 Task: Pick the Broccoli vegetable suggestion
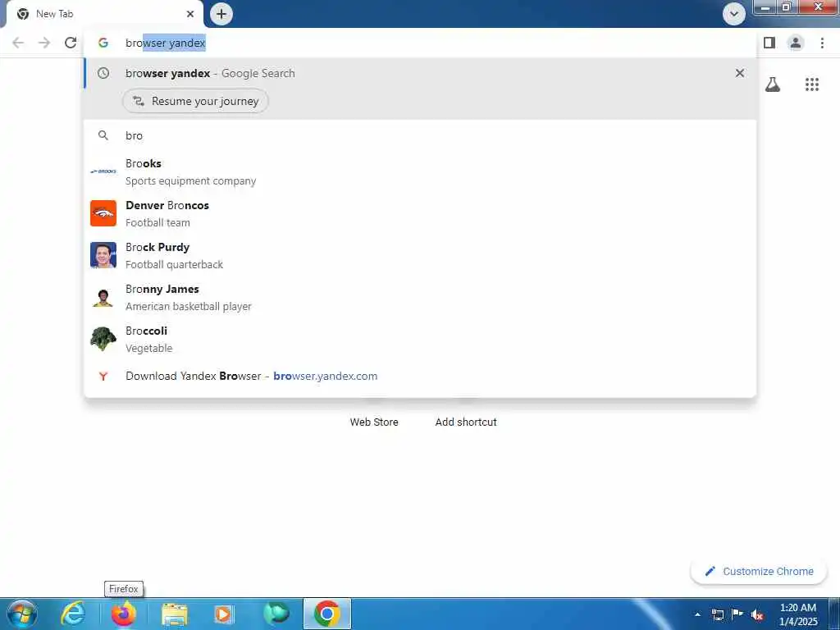pyautogui.click(x=420, y=339)
